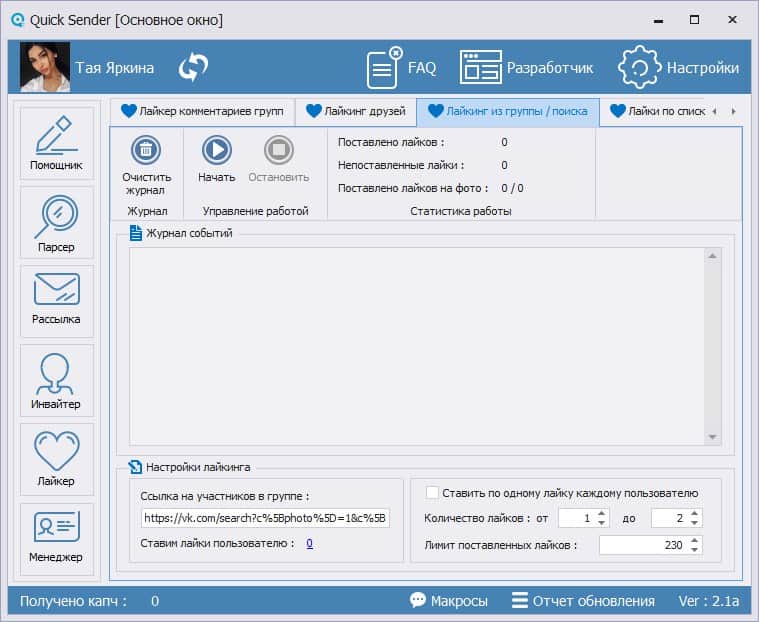This screenshot has width=759, height=622.
Task: Click 'Поставлено лайков на фото :' label
Action: coord(413,188)
